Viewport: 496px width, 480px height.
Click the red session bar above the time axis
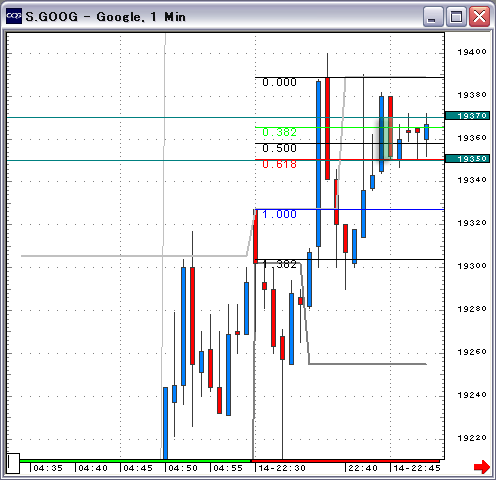coord(346,461)
